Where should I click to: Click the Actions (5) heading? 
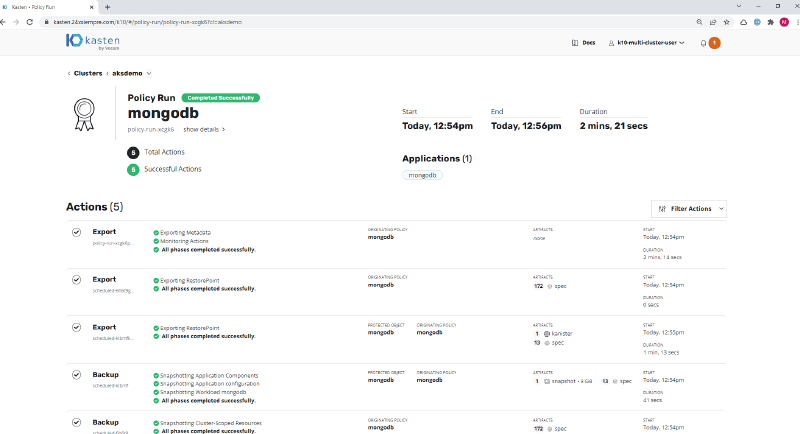click(x=94, y=207)
